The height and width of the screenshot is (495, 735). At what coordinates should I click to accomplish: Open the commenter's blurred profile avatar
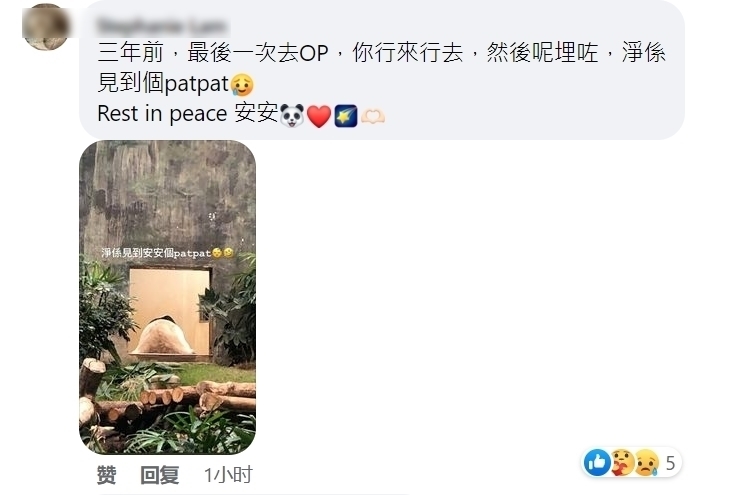45,27
